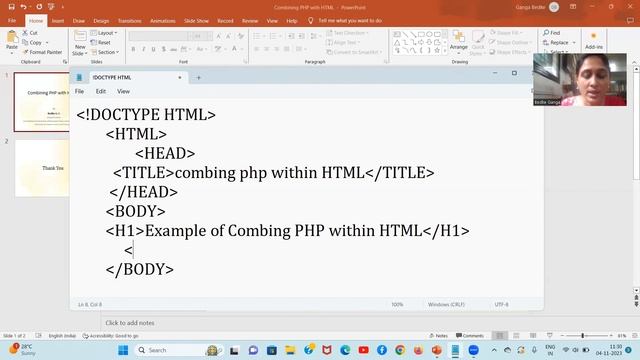Viewport: 640px width, 360px height.
Task: Open the File menu in Notepad
Action: coord(79,91)
